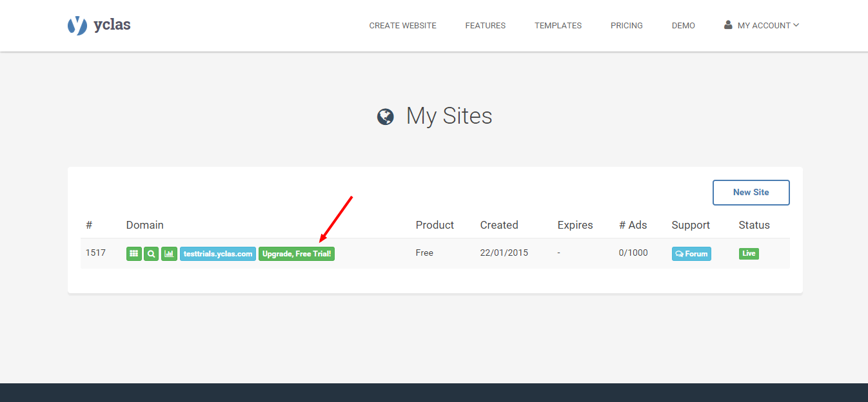Click the Created column header
The height and width of the screenshot is (402, 868).
tap(499, 225)
